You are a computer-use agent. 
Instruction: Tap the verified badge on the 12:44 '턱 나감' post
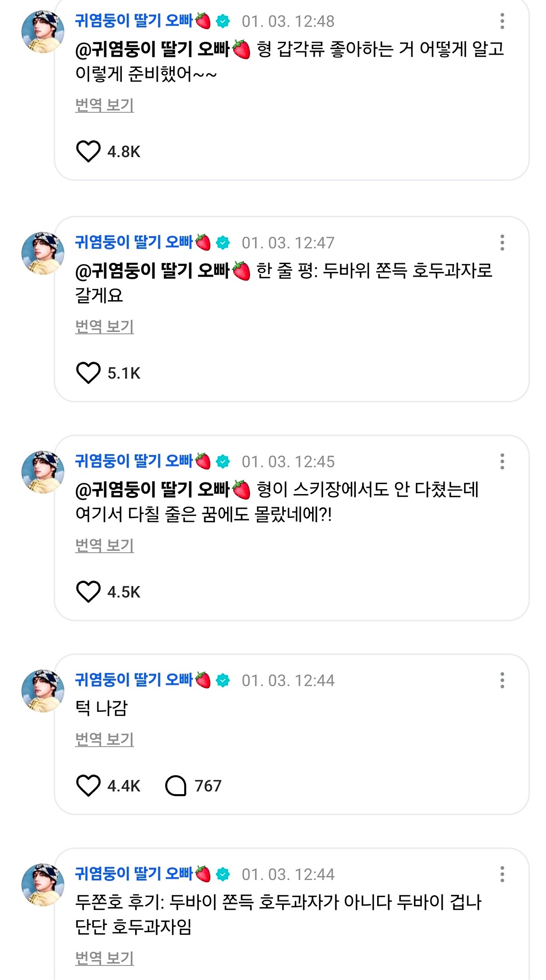(223, 680)
